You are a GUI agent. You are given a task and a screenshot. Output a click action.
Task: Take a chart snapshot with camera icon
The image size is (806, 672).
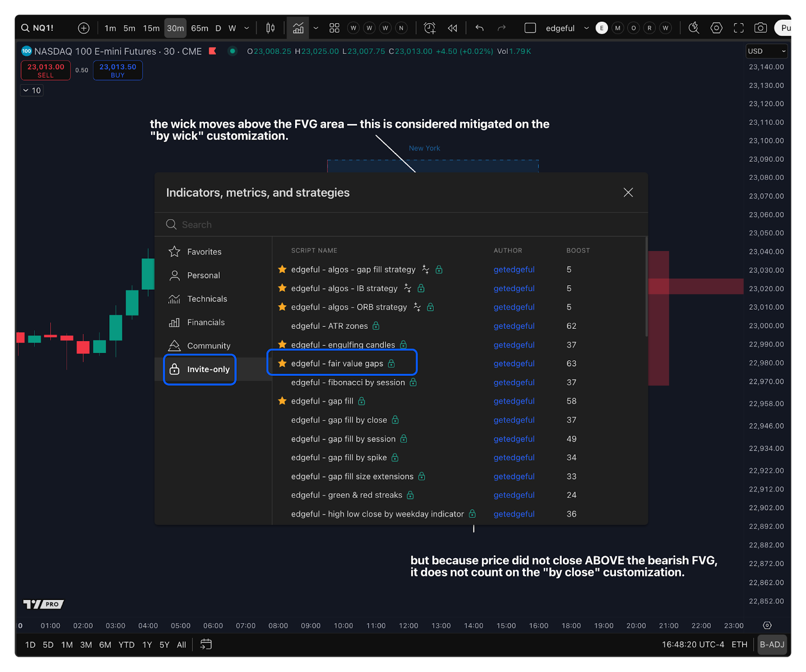760,28
